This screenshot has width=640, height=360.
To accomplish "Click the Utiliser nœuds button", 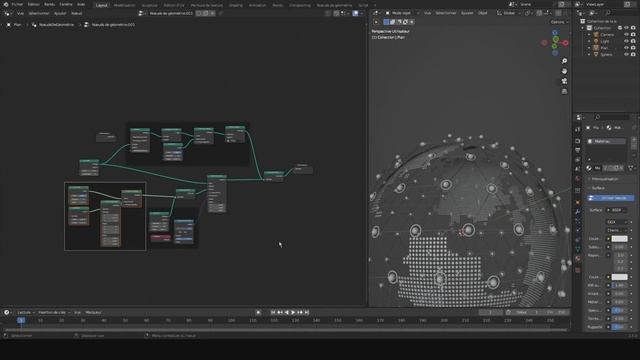I will pyautogui.click(x=611, y=198).
